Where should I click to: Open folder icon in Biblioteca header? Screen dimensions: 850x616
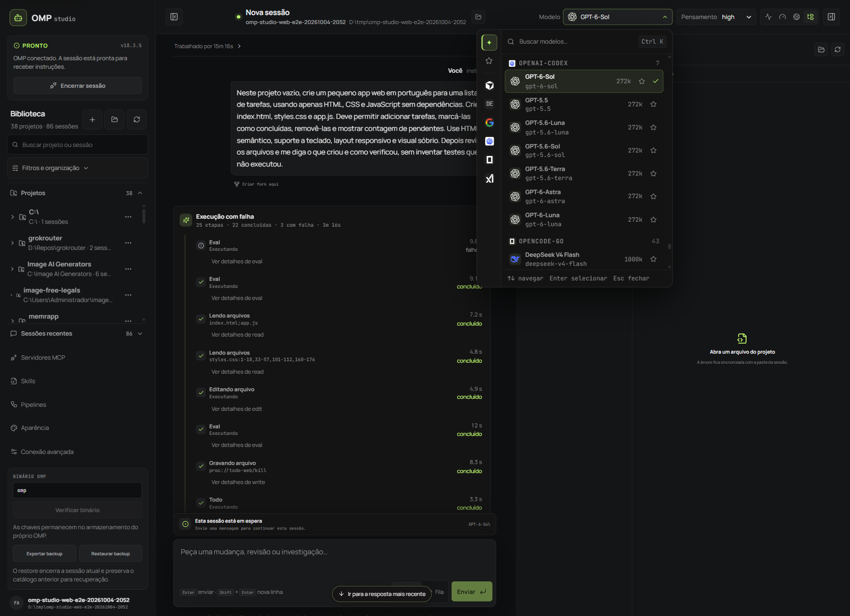(114, 119)
